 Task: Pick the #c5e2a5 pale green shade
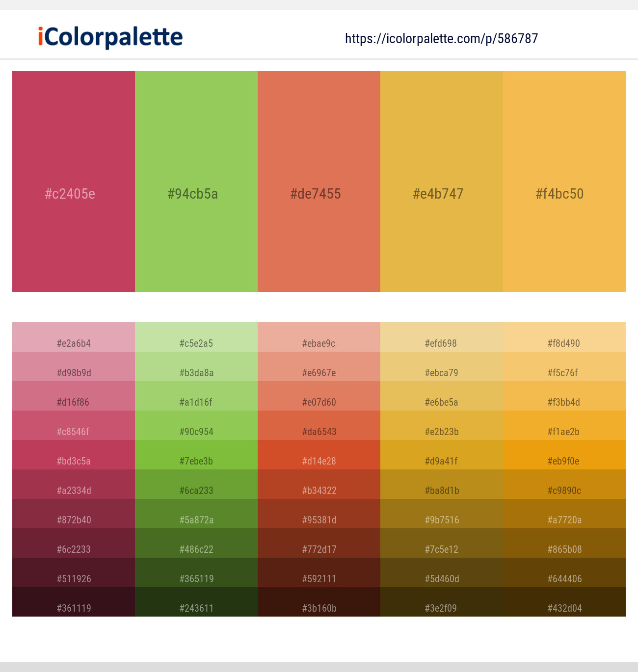196,343
